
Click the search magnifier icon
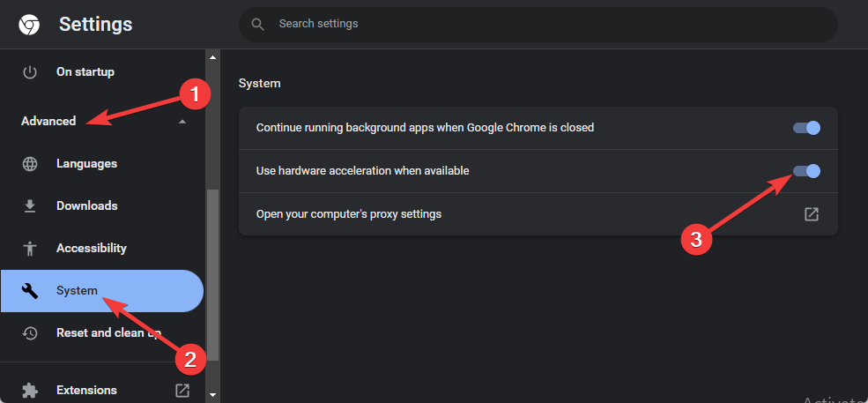pyautogui.click(x=258, y=25)
